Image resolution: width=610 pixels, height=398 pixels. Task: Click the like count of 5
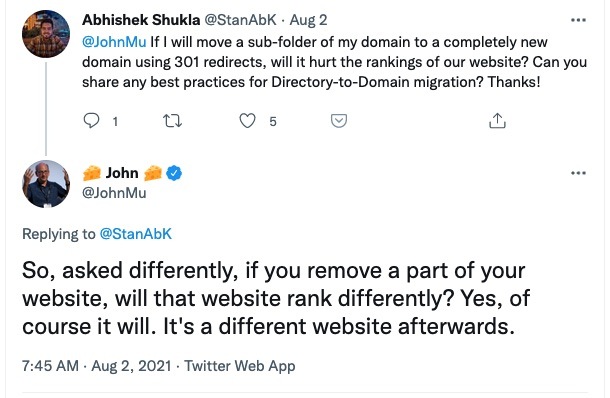click(x=273, y=122)
